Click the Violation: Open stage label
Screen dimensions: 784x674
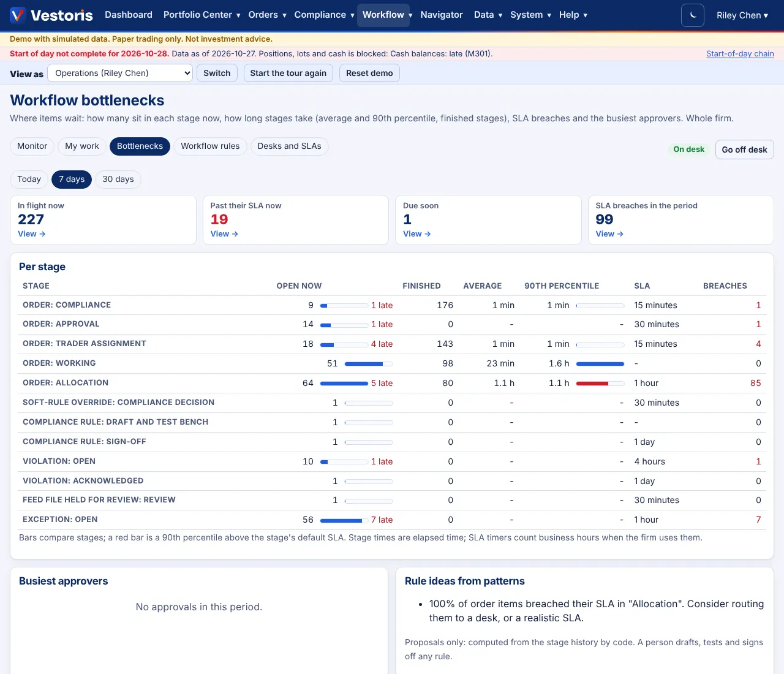tap(59, 461)
